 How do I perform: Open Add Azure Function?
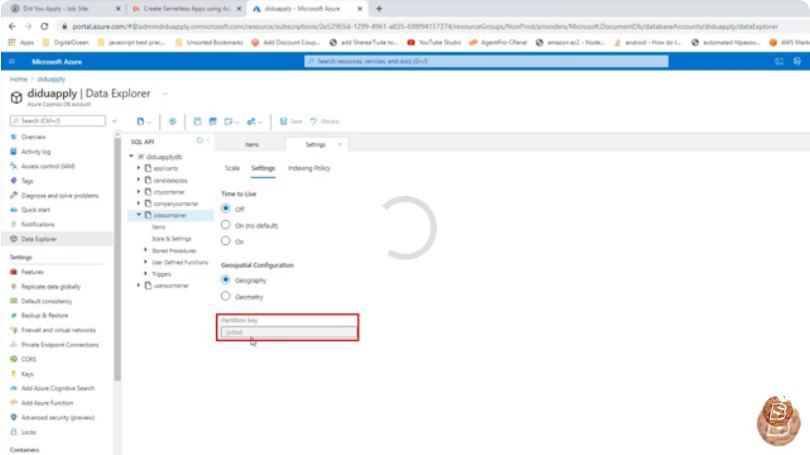(47, 403)
